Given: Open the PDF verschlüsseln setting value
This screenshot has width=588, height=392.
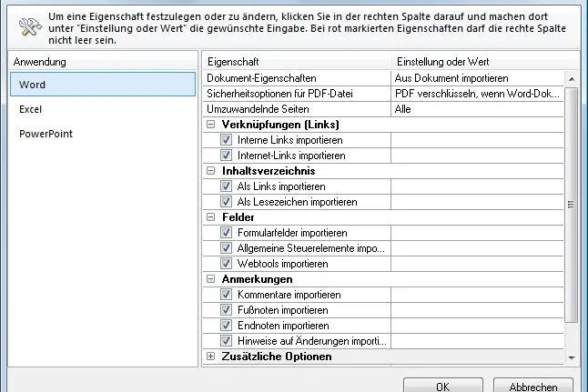Looking at the screenshot, I should coord(477,94).
